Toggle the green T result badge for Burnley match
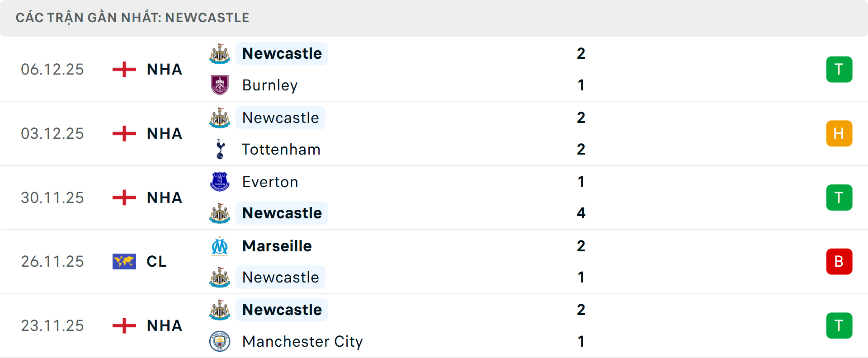The width and height of the screenshot is (868, 358). 840,69
